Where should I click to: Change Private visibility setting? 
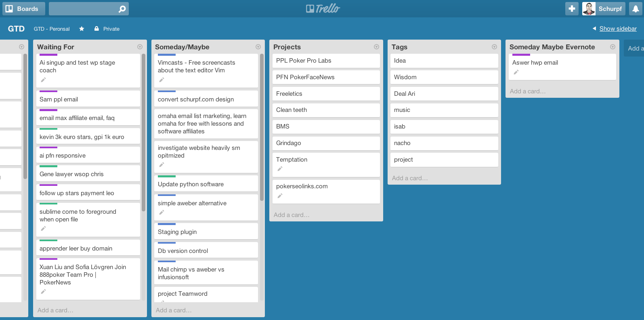coord(111,29)
